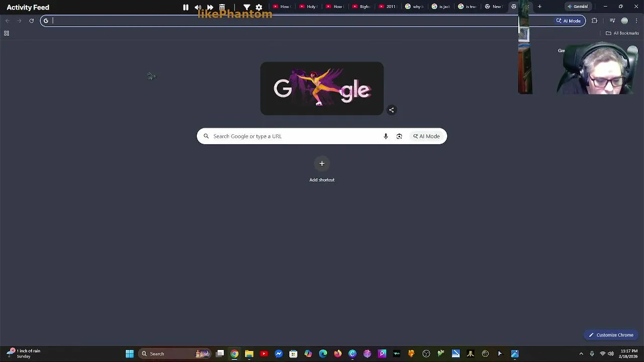The image size is (644, 362).
Task: Switch to the '2011' YouTube tab
Action: (387, 7)
